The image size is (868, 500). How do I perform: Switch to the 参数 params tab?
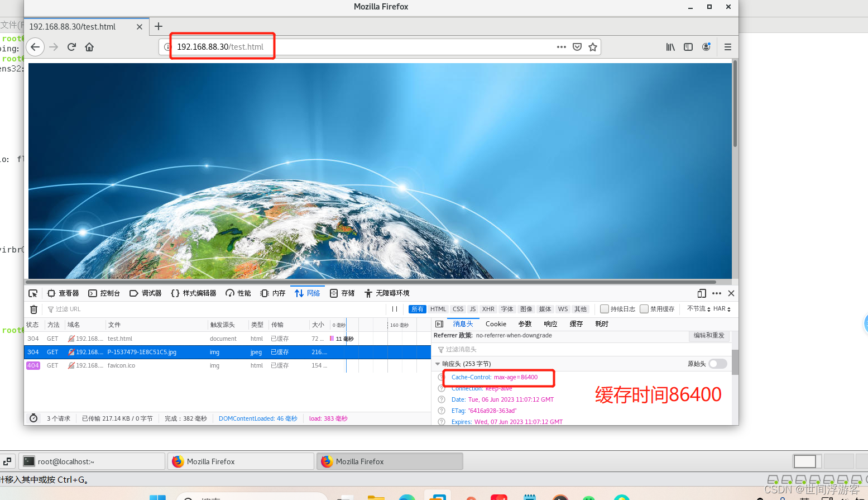tap(525, 324)
